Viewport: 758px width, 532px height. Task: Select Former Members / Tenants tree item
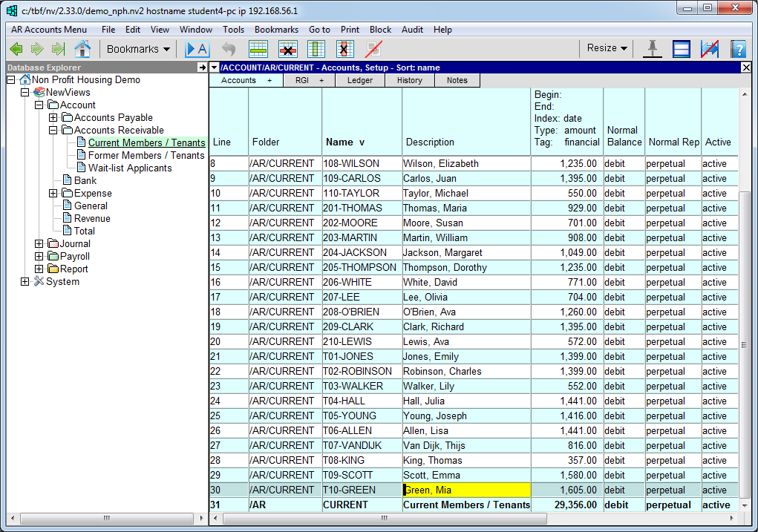click(146, 155)
